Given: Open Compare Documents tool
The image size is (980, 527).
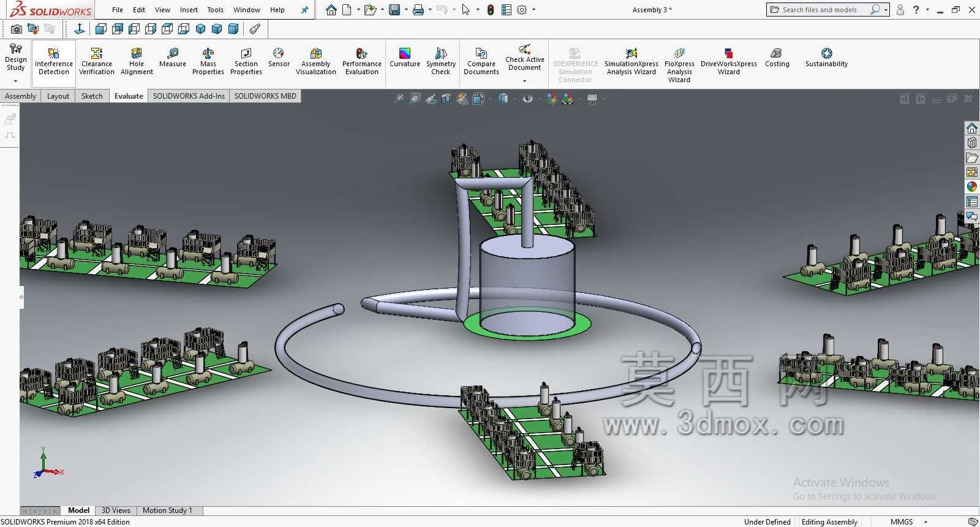Looking at the screenshot, I should (x=481, y=61).
